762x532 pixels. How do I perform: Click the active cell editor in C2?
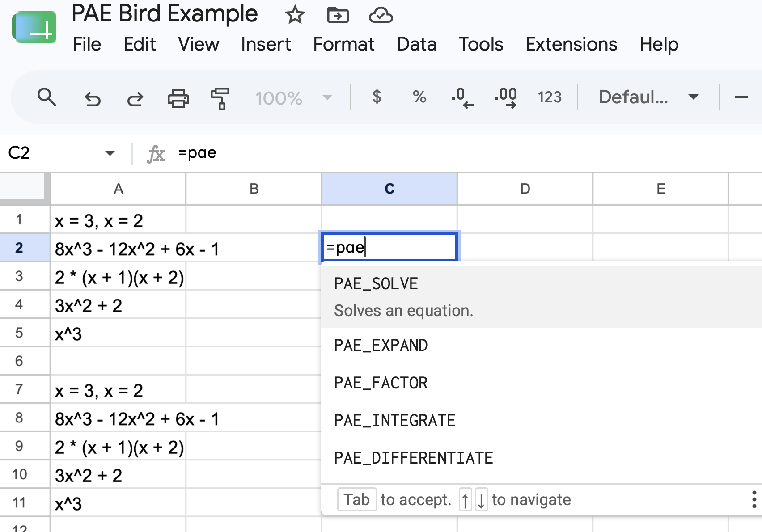tap(389, 247)
